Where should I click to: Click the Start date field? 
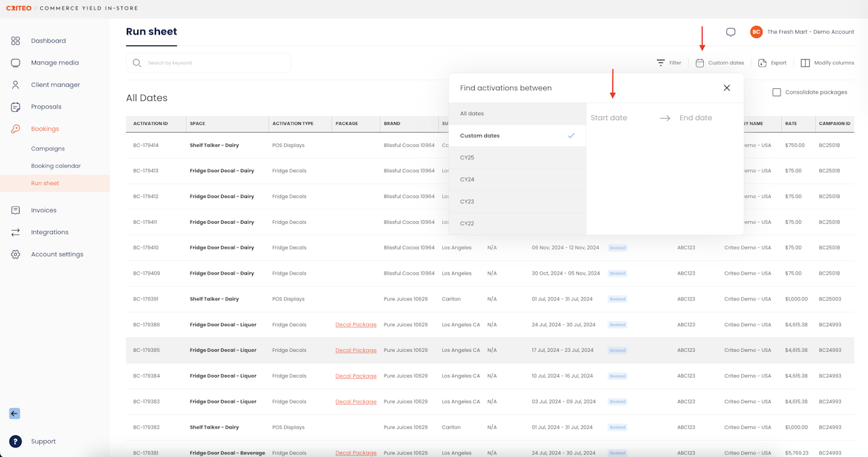tap(609, 118)
